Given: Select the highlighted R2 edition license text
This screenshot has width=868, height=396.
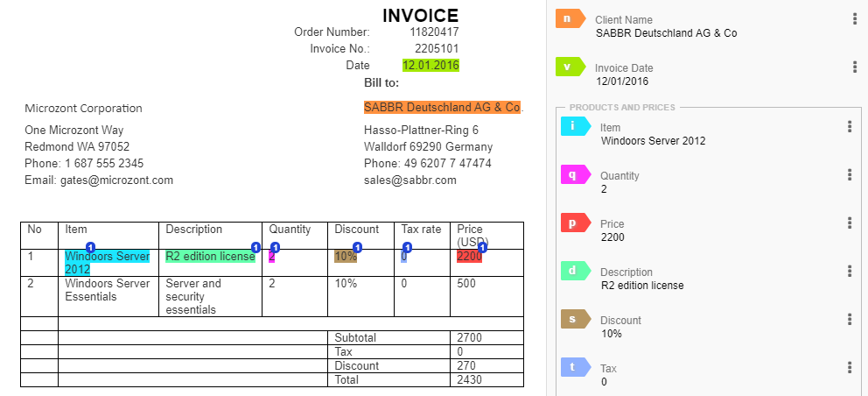Looking at the screenshot, I should click(x=210, y=256).
